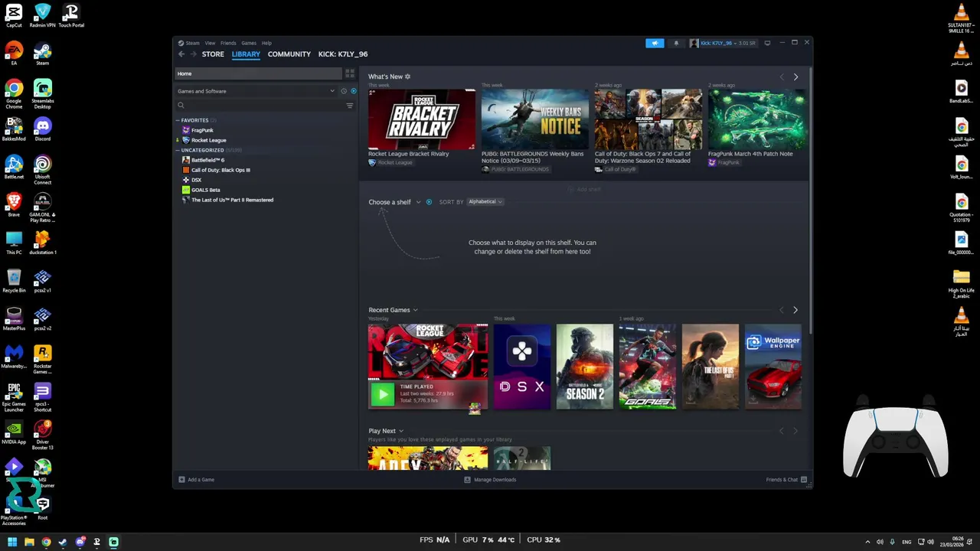This screenshot has height=551, width=980.
Task: Click the library search input field
Action: click(264, 106)
